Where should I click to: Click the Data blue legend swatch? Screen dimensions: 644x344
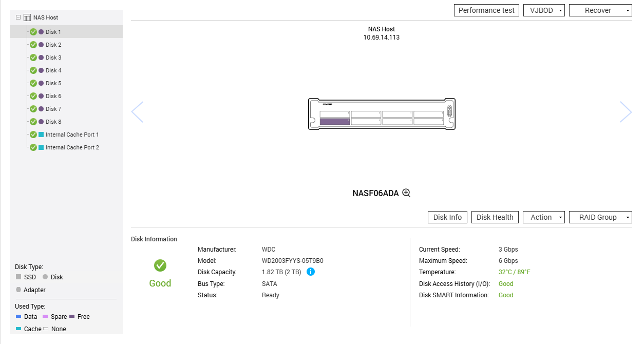[x=18, y=316]
